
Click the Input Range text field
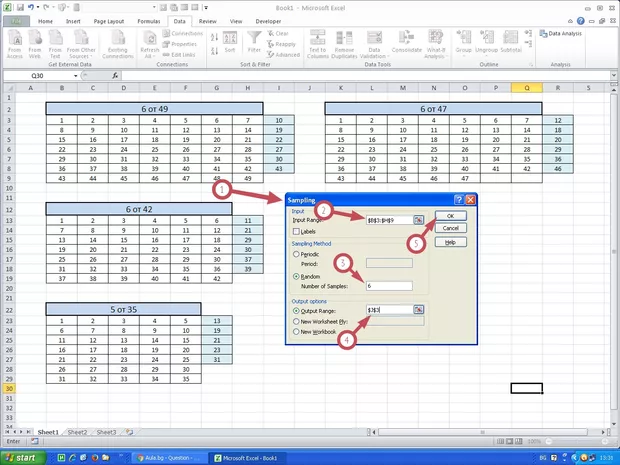coord(389,220)
